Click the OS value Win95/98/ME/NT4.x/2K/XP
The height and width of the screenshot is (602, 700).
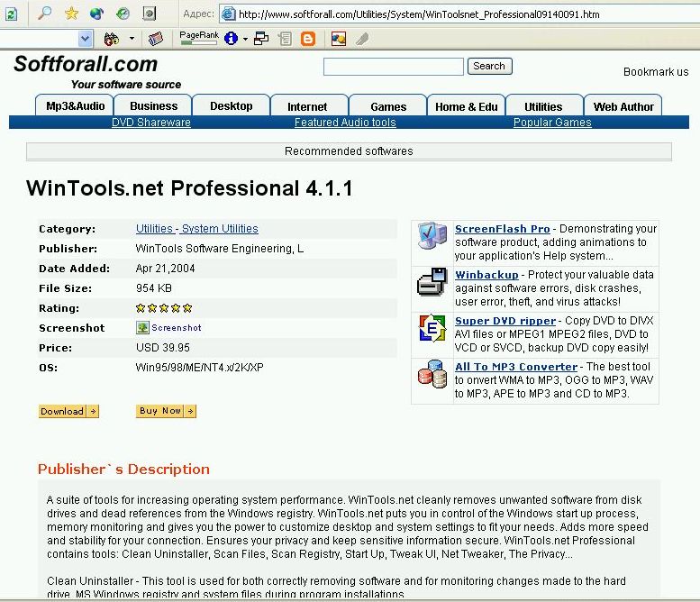click(200, 368)
